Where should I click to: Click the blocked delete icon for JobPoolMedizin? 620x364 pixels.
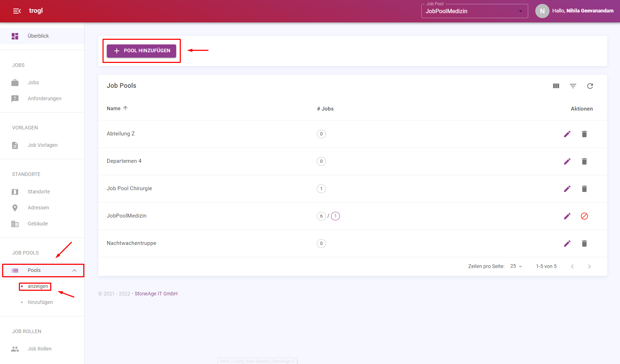[x=584, y=216]
